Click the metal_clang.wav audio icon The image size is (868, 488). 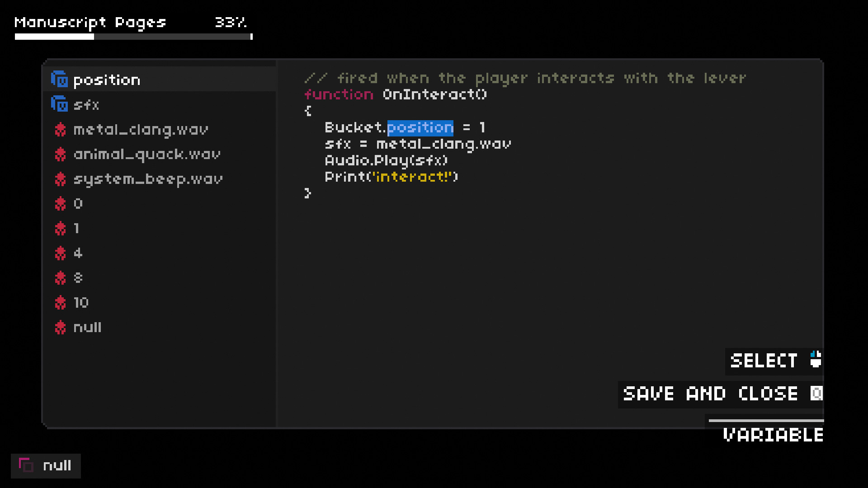point(60,129)
